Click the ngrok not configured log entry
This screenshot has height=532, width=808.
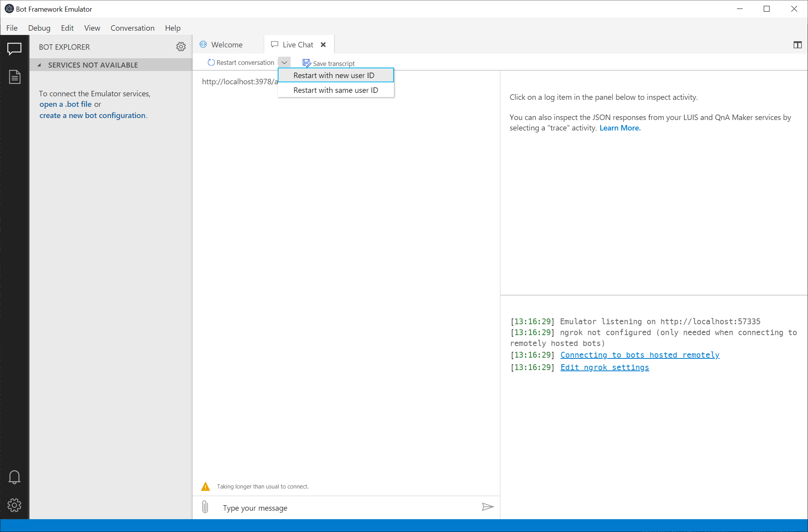click(653, 338)
